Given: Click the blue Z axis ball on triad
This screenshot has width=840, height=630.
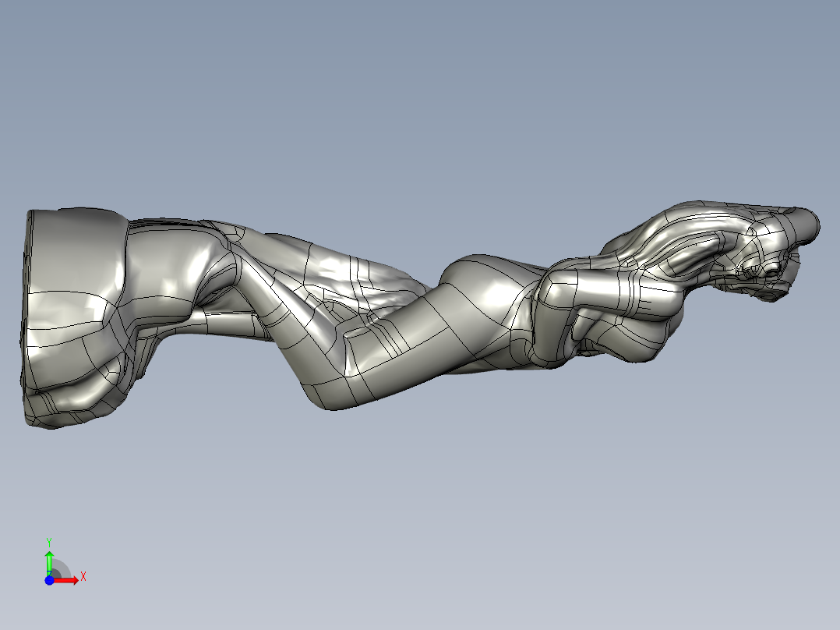Looking at the screenshot, I should tap(49, 580).
